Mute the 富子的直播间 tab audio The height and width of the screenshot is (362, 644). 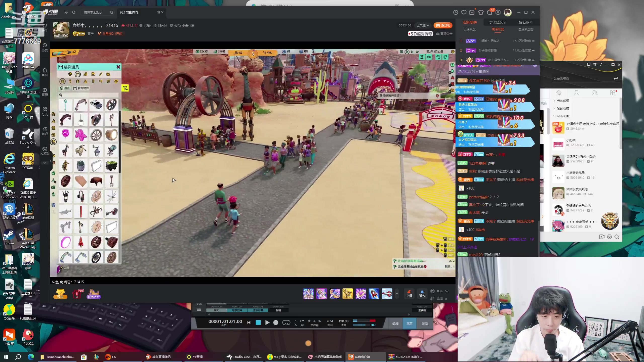[158, 12]
